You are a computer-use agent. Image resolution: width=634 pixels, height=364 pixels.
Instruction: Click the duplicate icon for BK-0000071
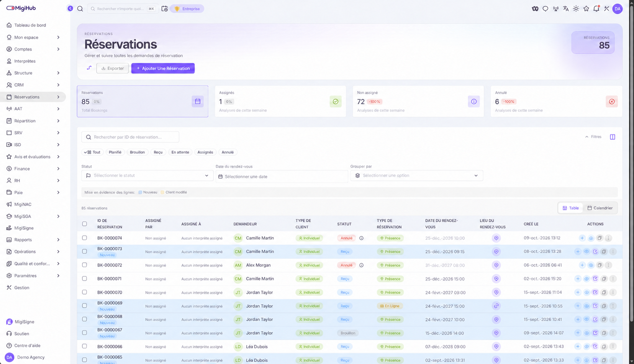tap(604, 279)
